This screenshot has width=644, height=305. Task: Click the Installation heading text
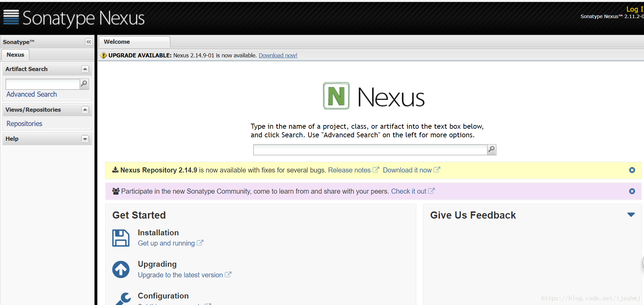[x=158, y=233]
